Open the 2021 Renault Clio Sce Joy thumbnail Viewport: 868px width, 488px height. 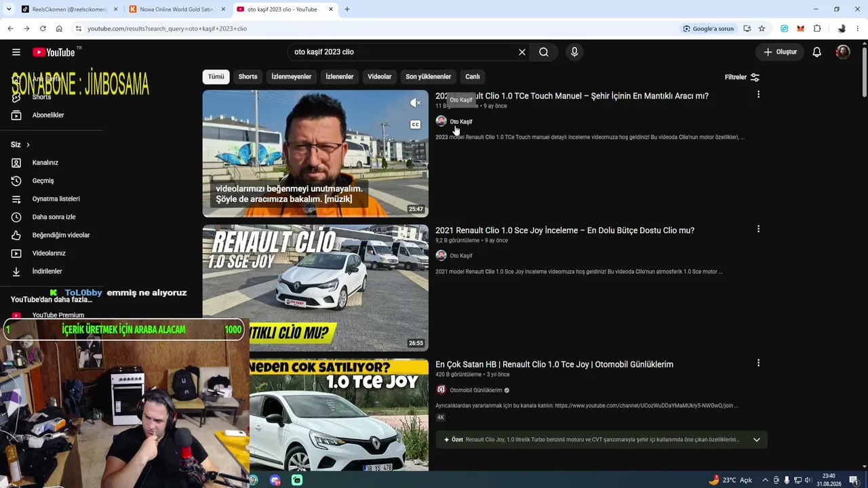(x=315, y=288)
